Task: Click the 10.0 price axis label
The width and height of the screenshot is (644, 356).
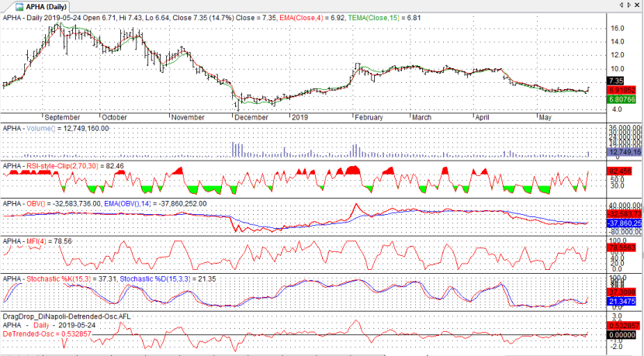Action: point(618,68)
